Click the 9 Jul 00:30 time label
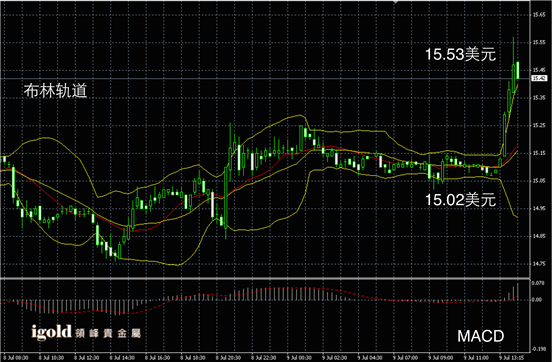 coord(299,357)
